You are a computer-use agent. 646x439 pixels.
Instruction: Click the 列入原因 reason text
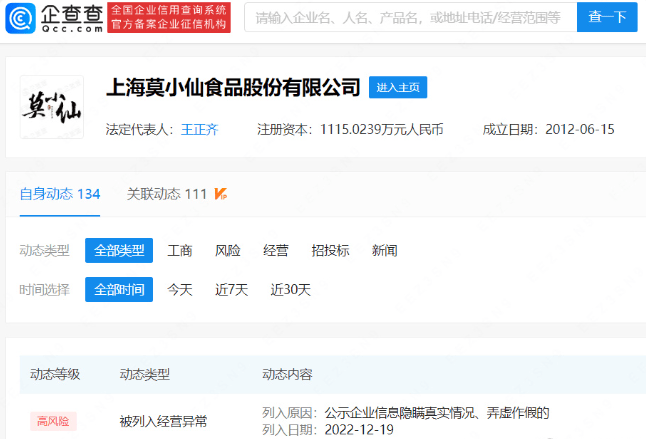point(437,413)
